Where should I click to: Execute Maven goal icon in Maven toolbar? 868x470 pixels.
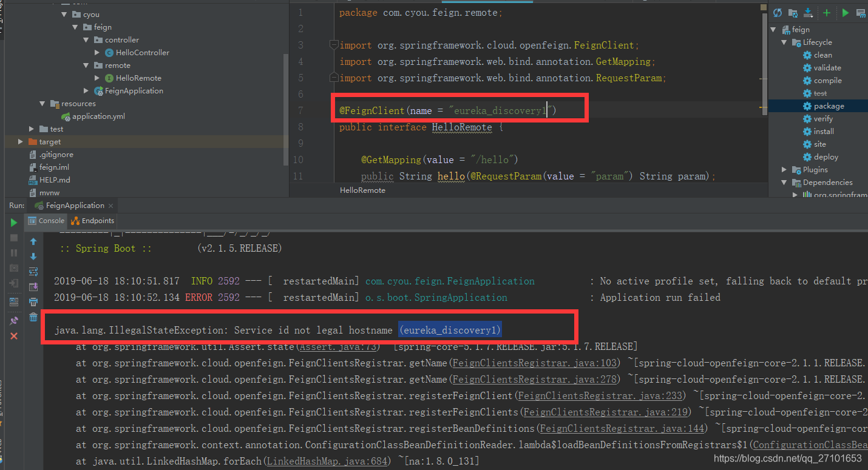click(862, 13)
